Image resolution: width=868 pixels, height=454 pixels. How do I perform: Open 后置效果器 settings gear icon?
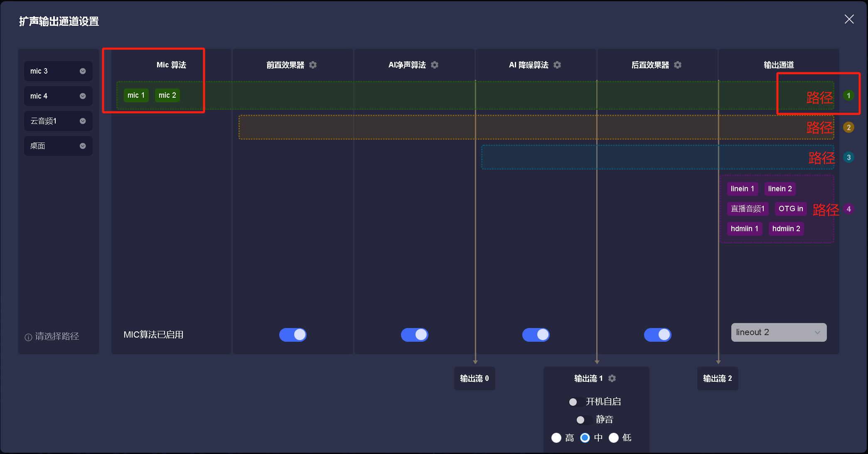(678, 65)
